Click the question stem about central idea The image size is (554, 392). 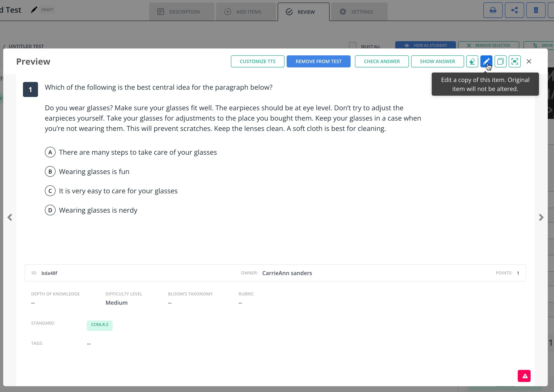click(159, 87)
